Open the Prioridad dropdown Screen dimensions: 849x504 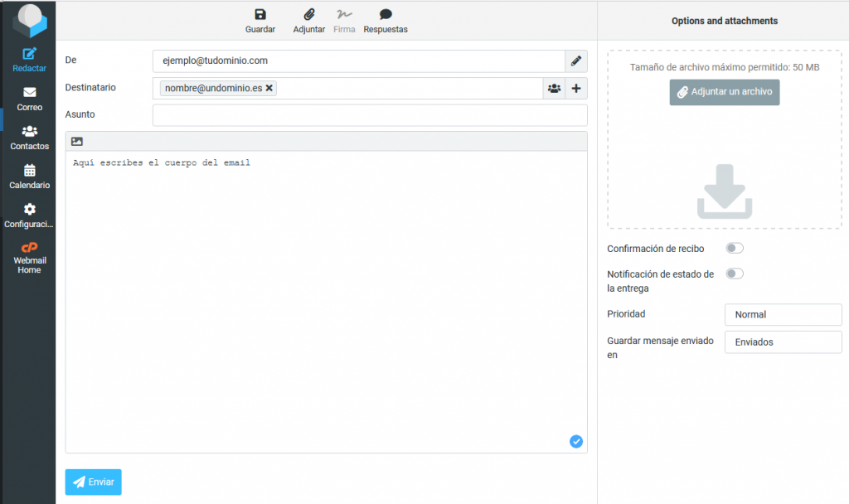pos(783,314)
